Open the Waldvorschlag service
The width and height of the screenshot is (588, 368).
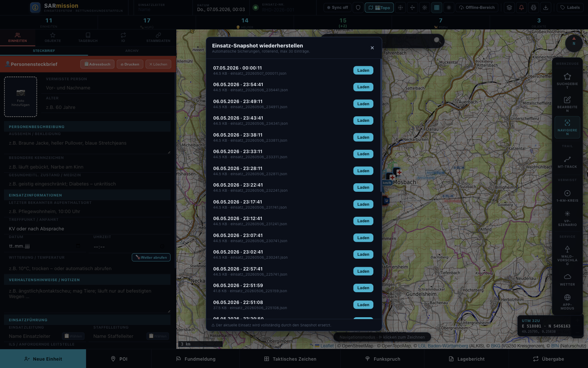click(x=567, y=255)
